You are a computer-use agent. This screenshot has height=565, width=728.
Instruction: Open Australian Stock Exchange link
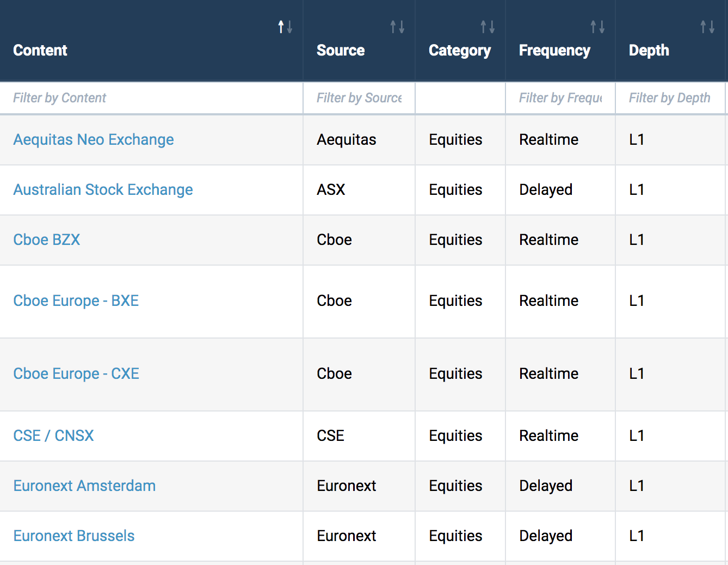click(x=103, y=190)
